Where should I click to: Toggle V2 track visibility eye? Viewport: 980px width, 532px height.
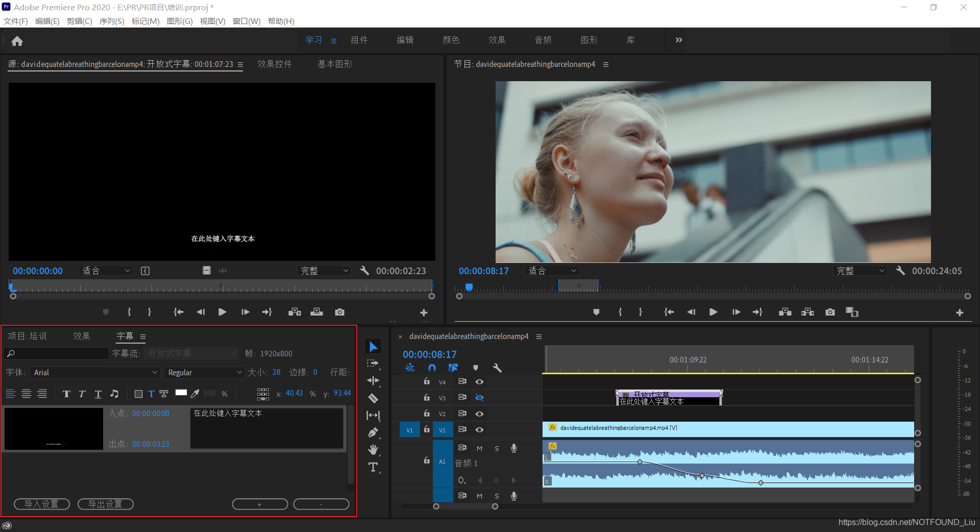[x=479, y=414]
